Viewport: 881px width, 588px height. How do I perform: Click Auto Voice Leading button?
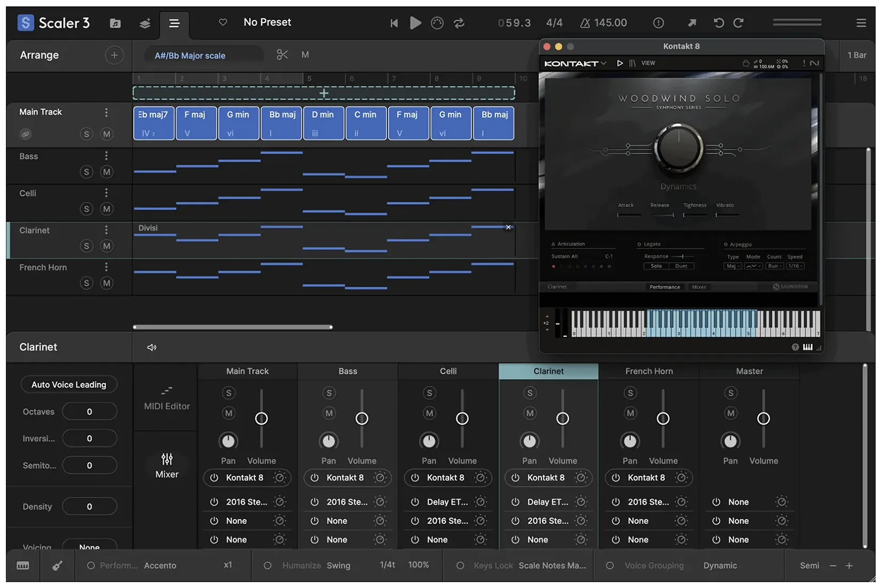click(x=69, y=385)
